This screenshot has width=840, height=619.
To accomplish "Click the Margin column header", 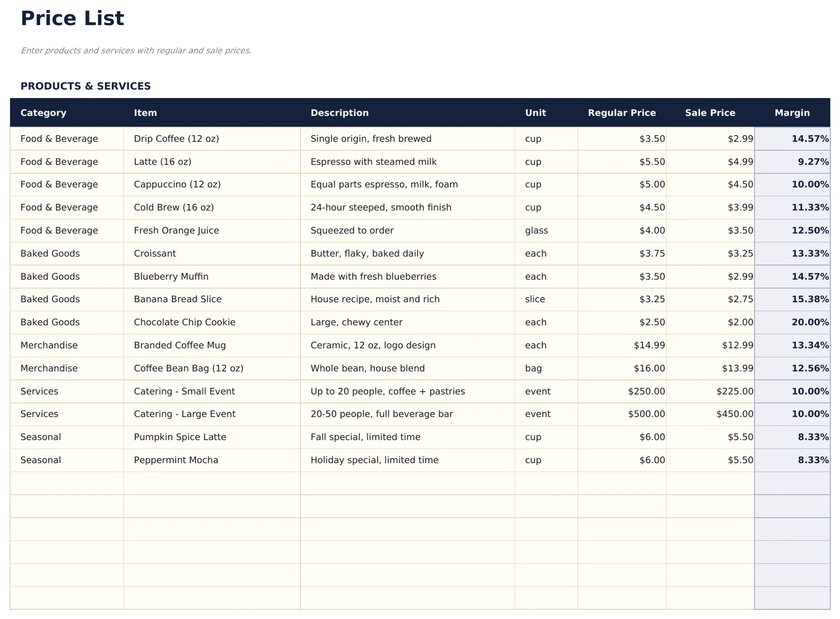I will click(x=792, y=112).
